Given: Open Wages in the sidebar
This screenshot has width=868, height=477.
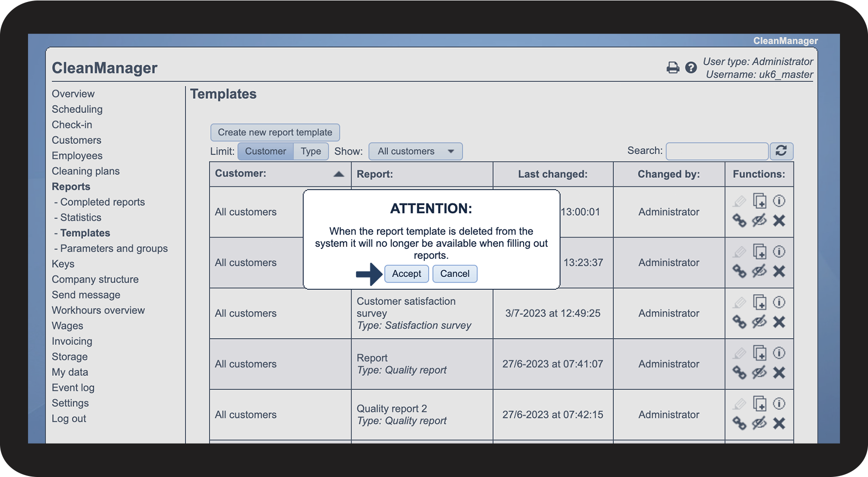Looking at the screenshot, I should 67,326.
